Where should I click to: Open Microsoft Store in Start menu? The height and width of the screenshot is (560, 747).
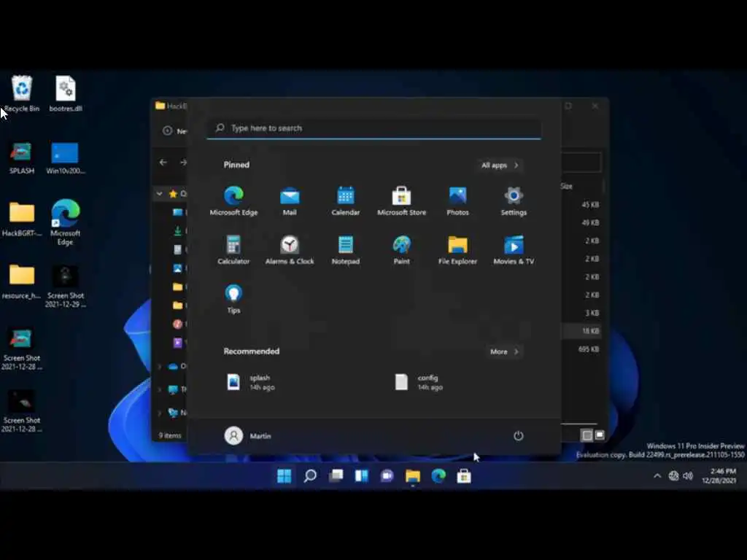(x=402, y=201)
